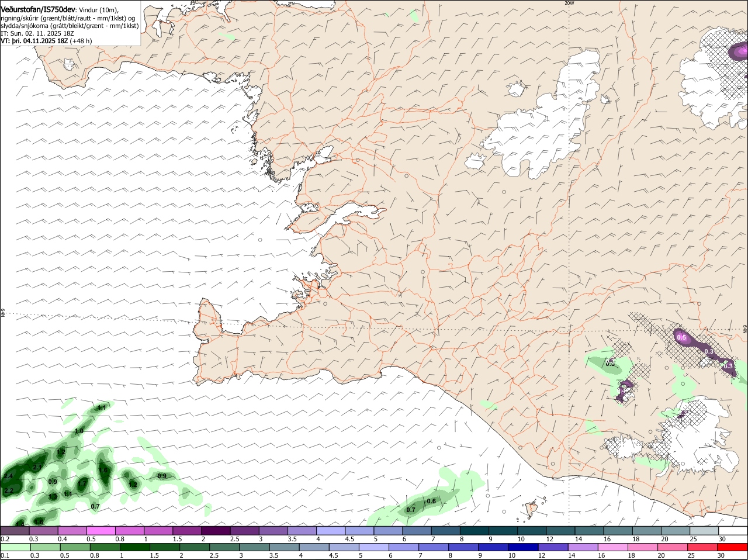748x560 pixels.
Task: Click the 'rigning/skúrir' legend description line
Action: pyautogui.click(x=67, y=18)
